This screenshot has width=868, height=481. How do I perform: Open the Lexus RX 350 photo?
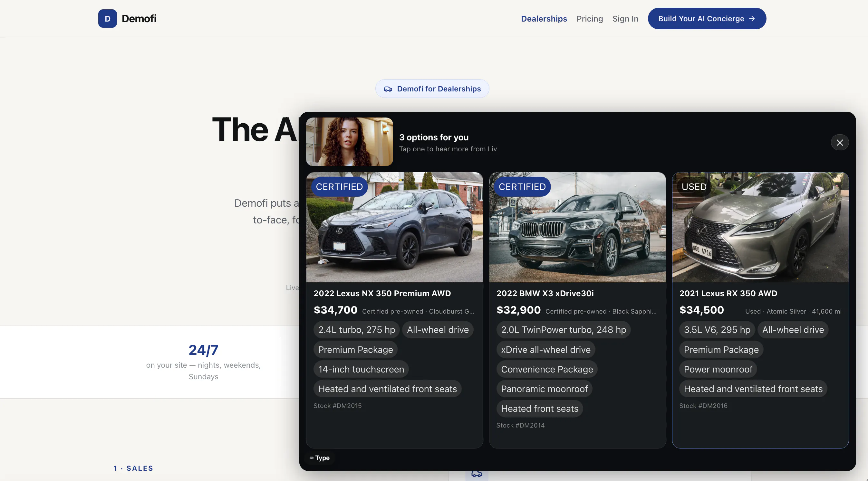click(x=760, y=227)
